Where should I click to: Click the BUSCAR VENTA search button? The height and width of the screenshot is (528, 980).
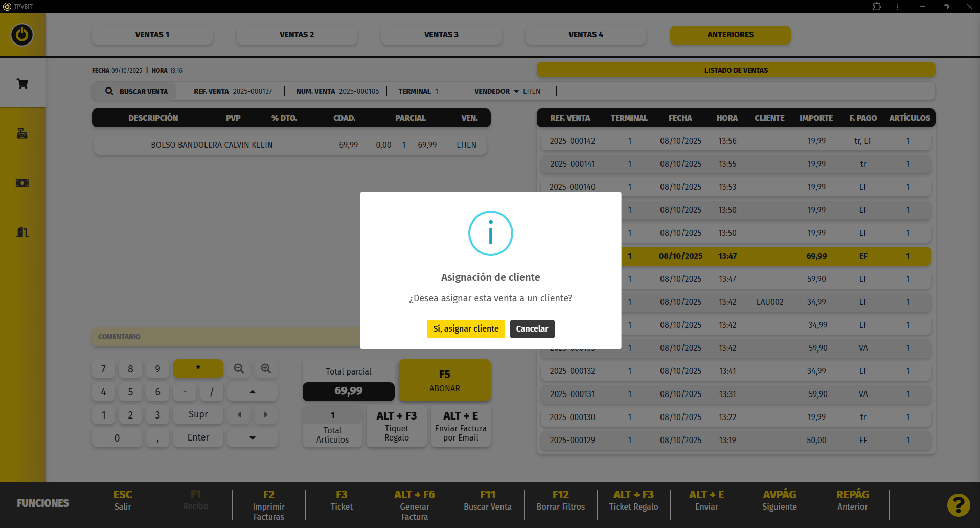coord(136,92)
